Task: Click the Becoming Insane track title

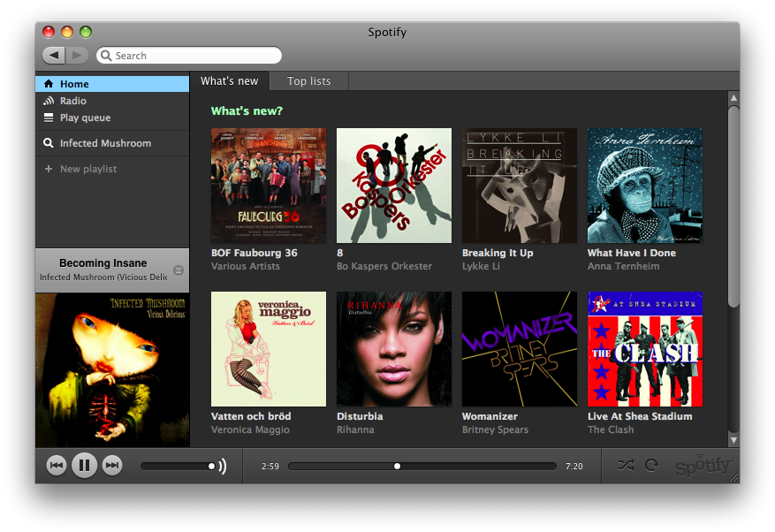Action: tap(103, 263)
